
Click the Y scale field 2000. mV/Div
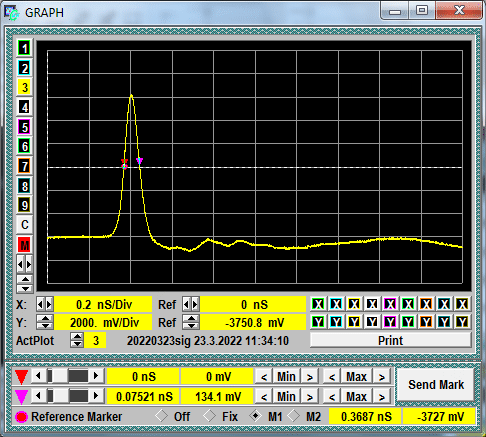[103, 322]
